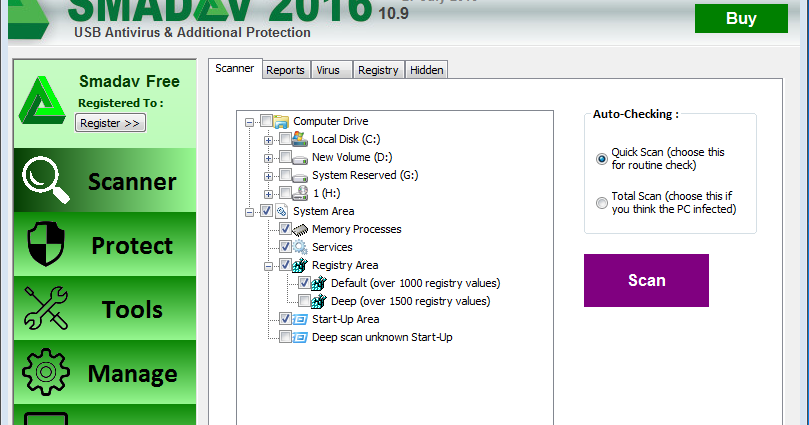
Task: Open the Scanner sidebar section
Action: point(105,180)
